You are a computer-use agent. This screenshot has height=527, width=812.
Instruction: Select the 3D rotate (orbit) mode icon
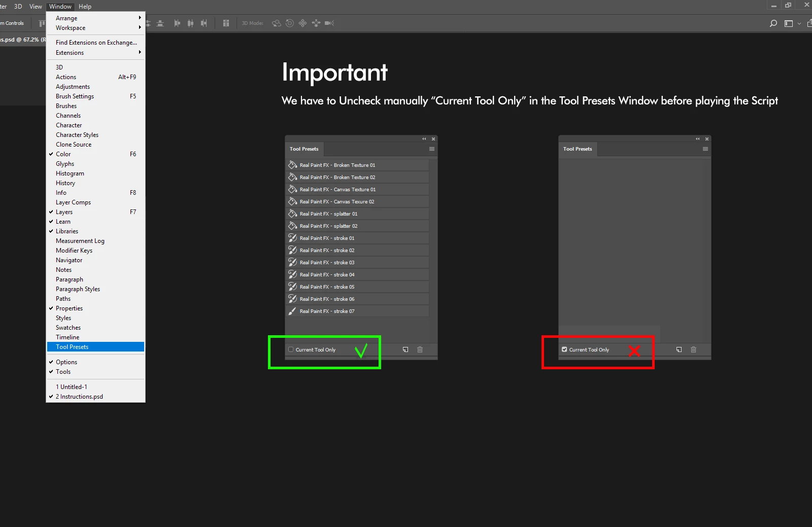tap(277, 23)
